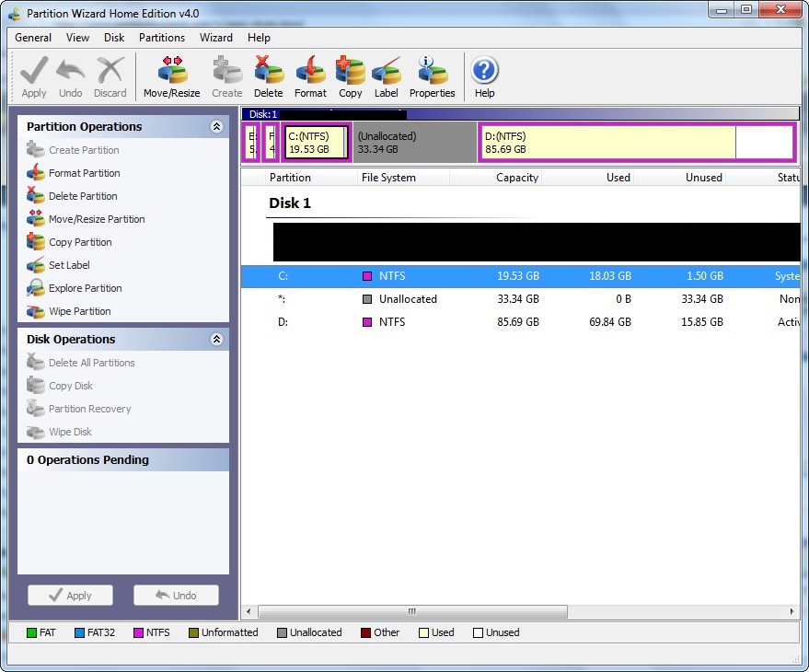The height and width of the screenshot is (672, 809).
Task: Click the Explore Partition link text
Action: tap(85, 288)
